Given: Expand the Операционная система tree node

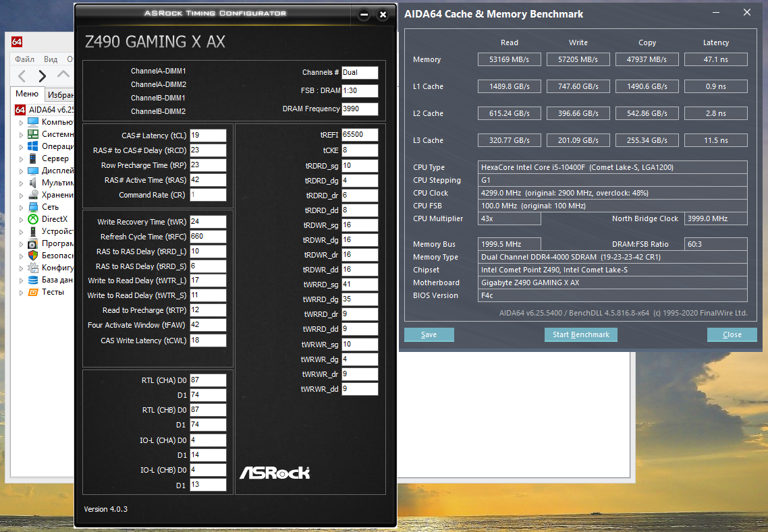Looking at the screenshot, I should [x=21, y=147].
